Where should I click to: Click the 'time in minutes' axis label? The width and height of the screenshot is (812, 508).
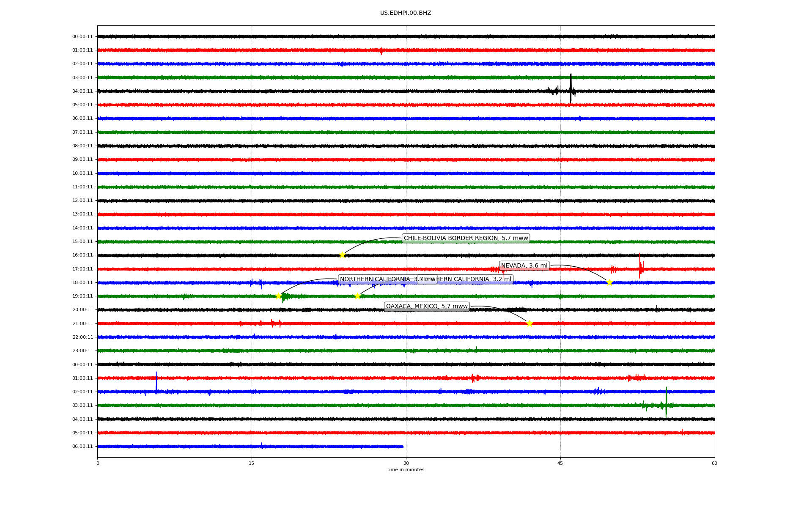click(x=405, y=469)
